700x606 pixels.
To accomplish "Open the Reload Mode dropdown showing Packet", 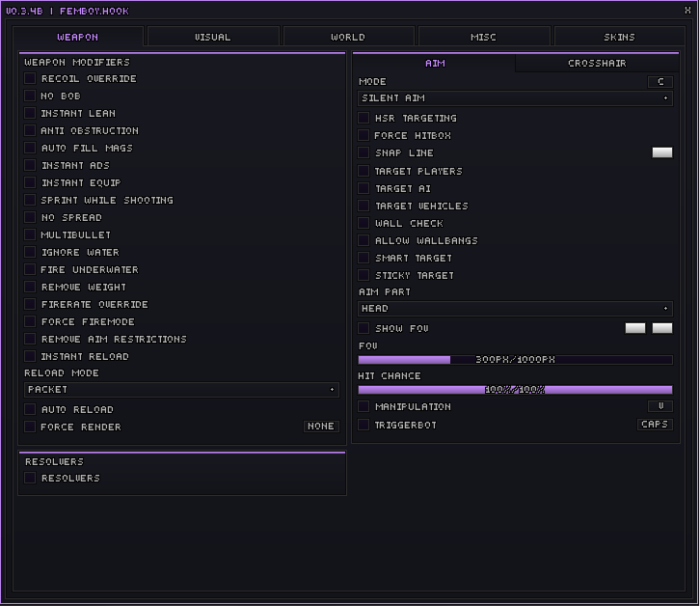I will tap(181, 390).
